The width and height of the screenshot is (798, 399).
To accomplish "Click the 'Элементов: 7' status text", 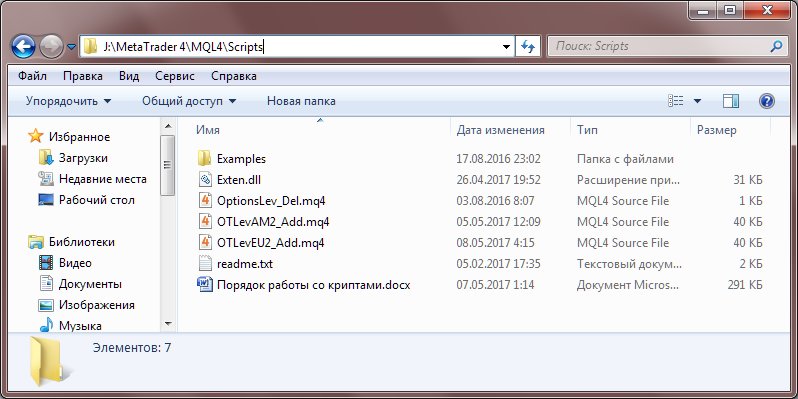I will (x=132, y=348).
